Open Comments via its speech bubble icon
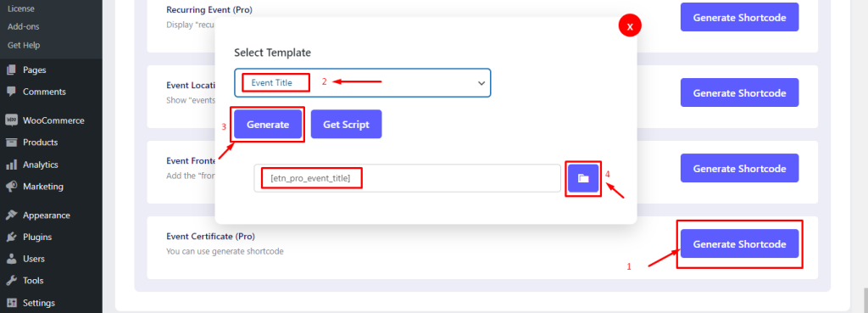Viewport: 868px width, 313px height. 11,92
